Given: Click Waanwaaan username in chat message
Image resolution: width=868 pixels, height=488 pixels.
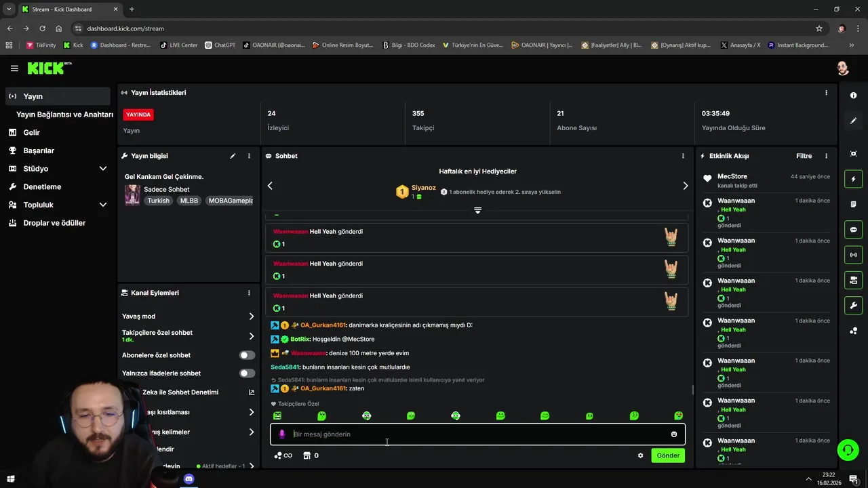Looking at the screenshot, I should [x=309, y=353].
